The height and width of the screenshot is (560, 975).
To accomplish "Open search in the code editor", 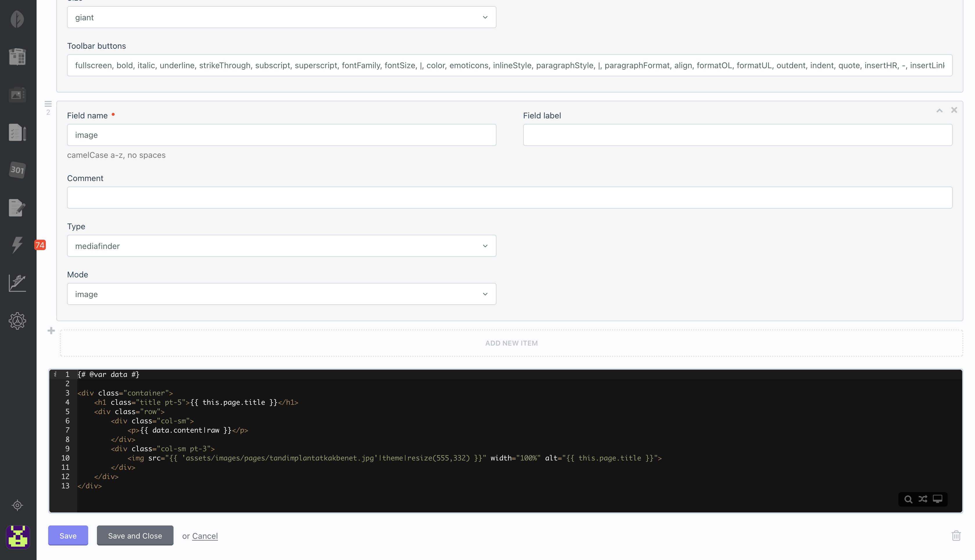I will [x=909, y=499].
